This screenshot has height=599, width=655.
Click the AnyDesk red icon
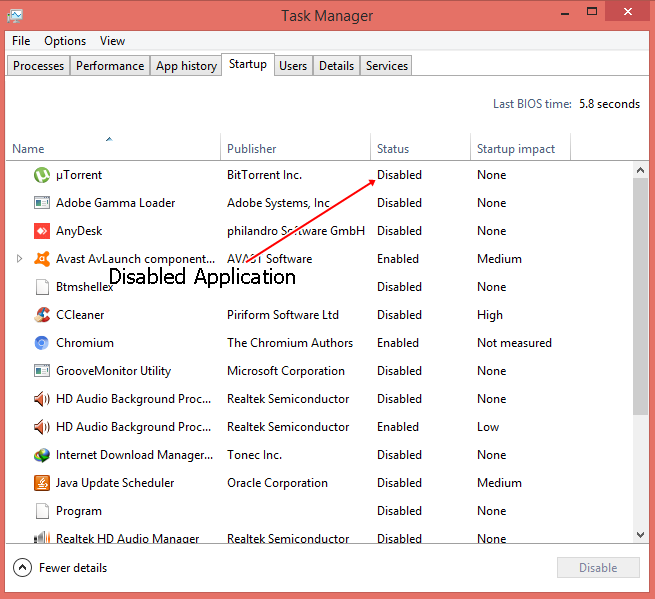click(x=42, y=231)
